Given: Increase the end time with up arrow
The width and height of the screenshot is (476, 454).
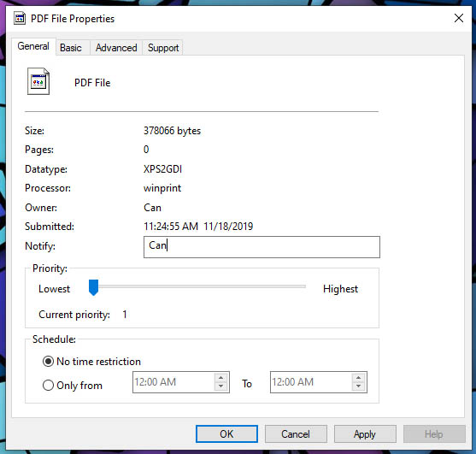Looking at the screenshot, I should (x=359, y=378).
